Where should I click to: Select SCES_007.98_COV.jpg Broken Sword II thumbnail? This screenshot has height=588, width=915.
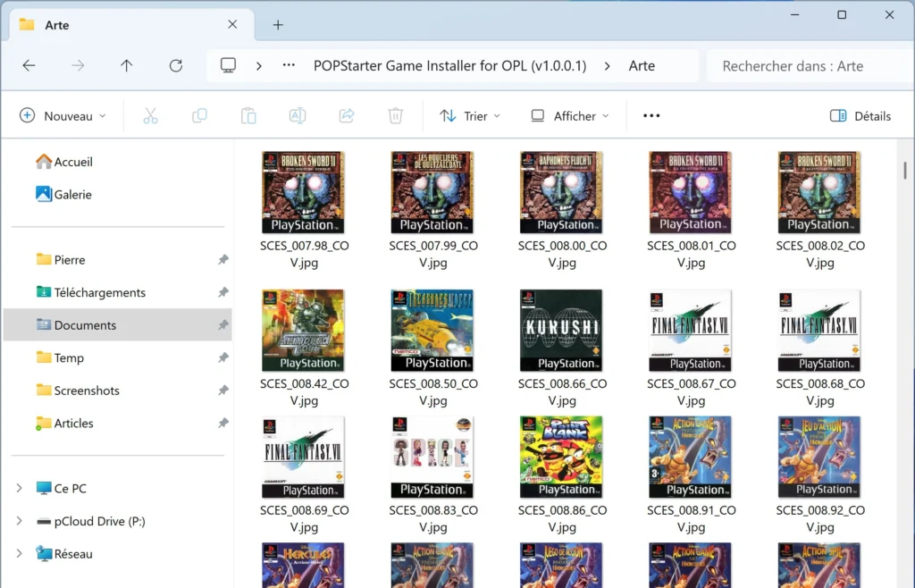point(303,192)
